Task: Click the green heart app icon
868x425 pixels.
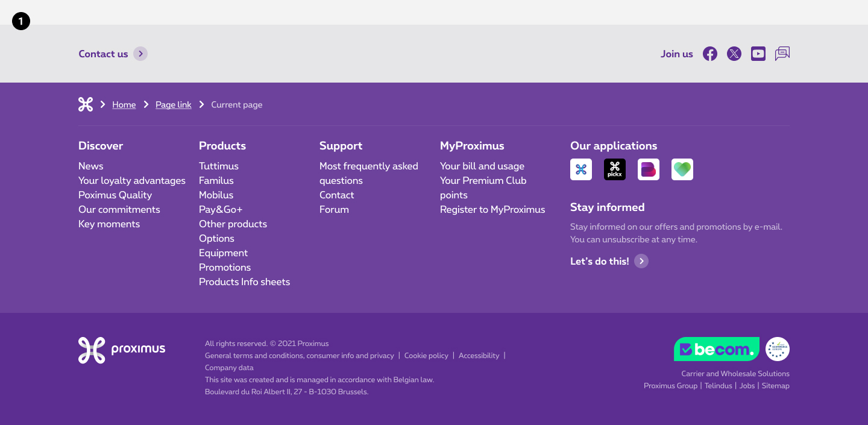Action: click(x=682, y=169)
